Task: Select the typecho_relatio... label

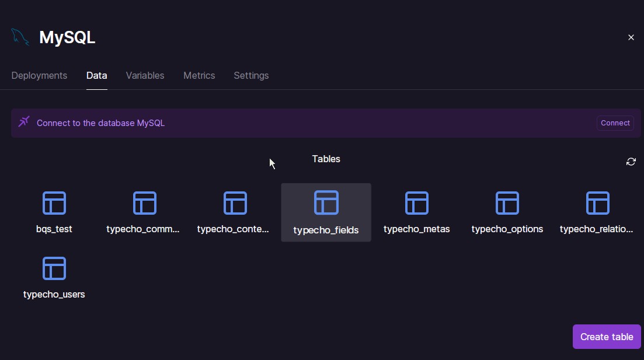Action: pyautogui.click(x=596, y=229)
